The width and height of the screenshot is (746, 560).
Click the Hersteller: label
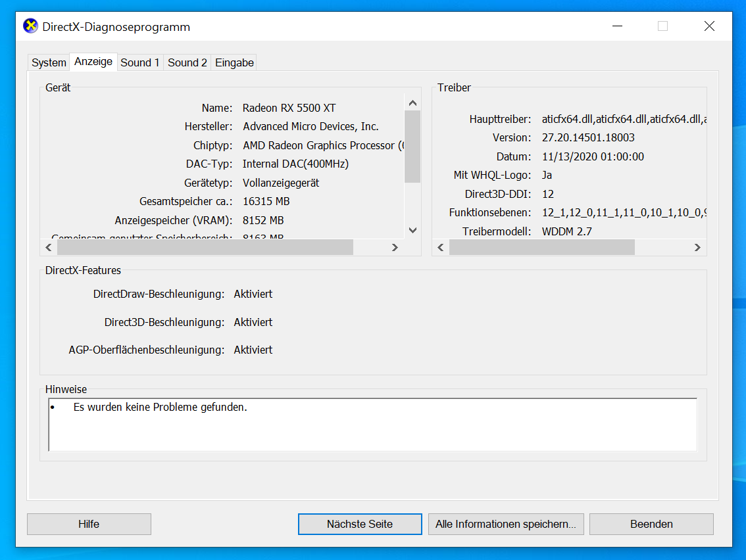[209, 126]
